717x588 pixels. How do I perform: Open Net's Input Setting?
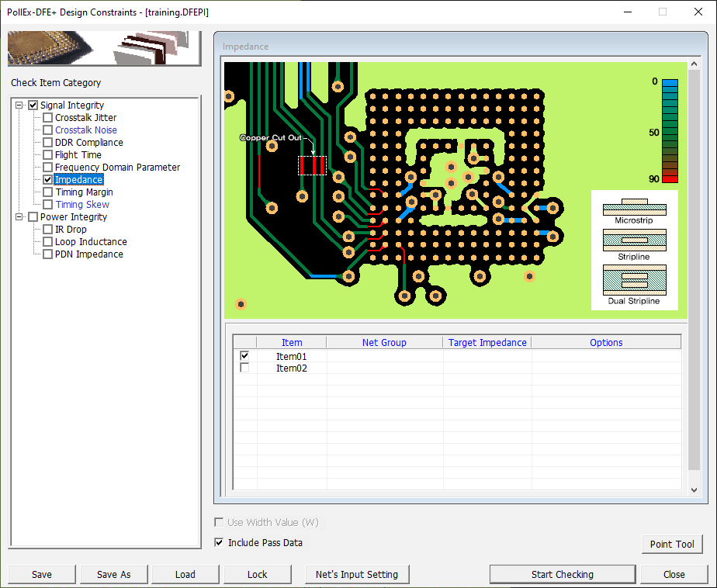click(357, 575)
